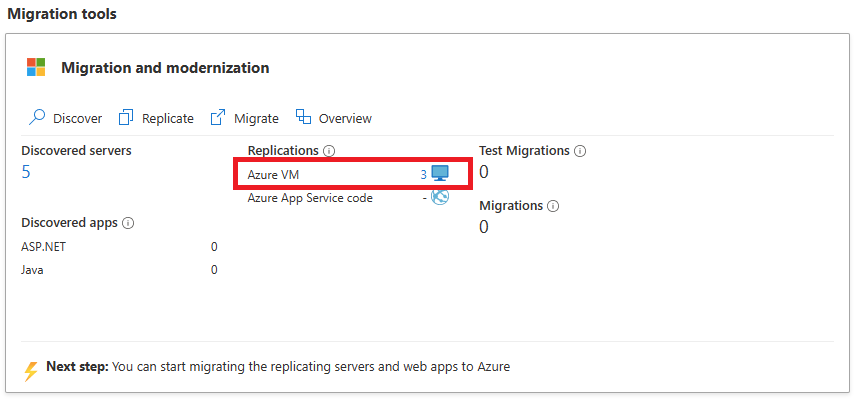Viewport: 854px width, 400px height.
Task: Click the Discover magnifier icon
Action: [x=36, y=118]
